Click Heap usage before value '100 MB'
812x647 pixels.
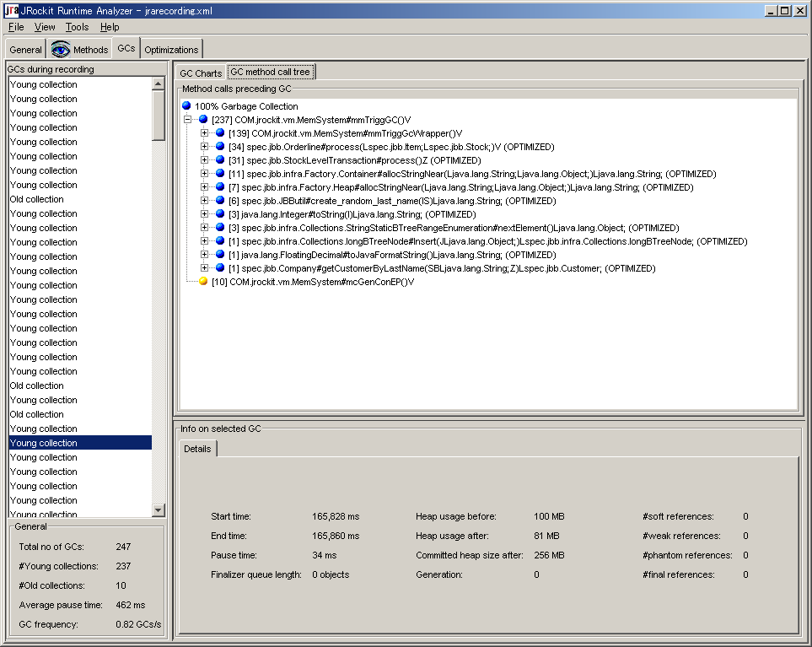point(549,516)
